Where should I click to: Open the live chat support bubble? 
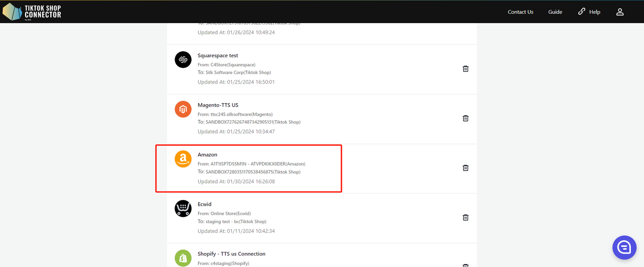[x=624, y=247]
